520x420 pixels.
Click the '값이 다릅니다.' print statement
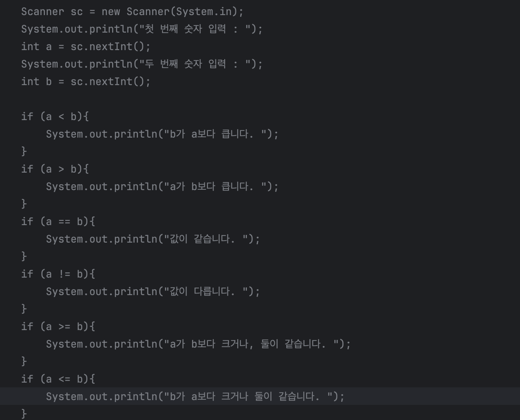coord(153,292)
